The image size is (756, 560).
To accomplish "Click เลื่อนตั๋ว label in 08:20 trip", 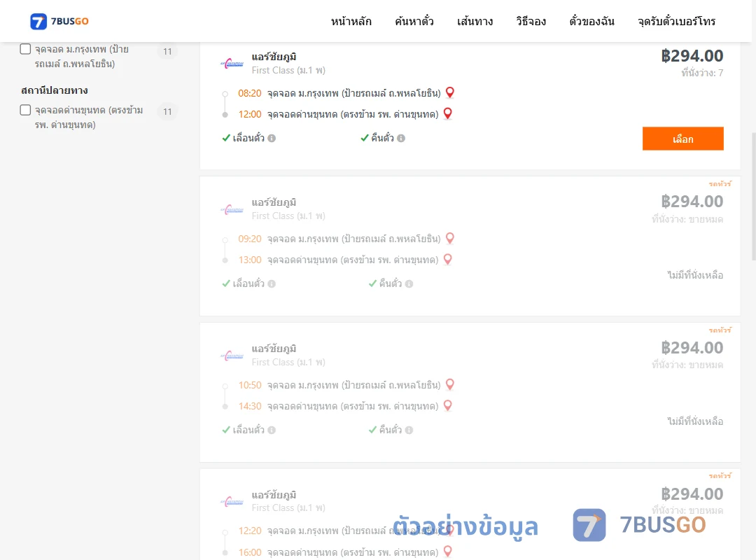I will pyautogui.click(x=248, y=138).
